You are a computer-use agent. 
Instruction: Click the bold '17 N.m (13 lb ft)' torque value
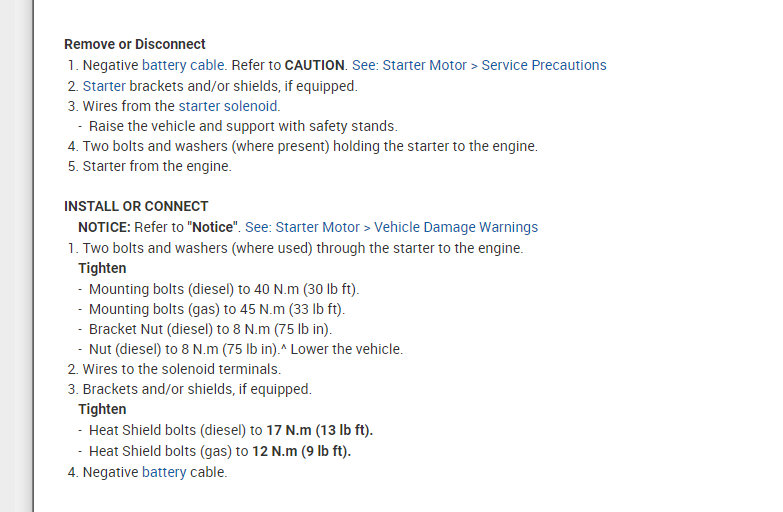coord(319,431)
